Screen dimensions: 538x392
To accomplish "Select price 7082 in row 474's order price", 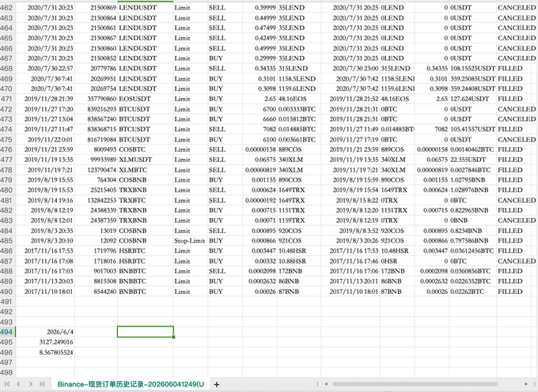I will pos(260,130).
